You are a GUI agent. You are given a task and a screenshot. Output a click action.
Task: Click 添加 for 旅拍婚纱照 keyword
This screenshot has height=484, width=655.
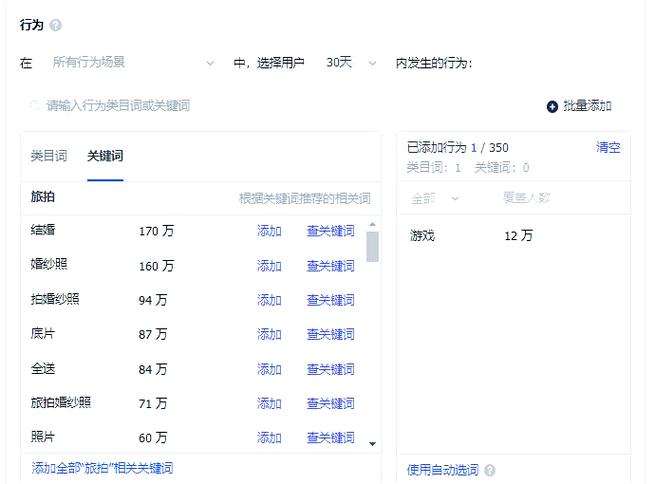pyautogui.click(x=269, y=403)
